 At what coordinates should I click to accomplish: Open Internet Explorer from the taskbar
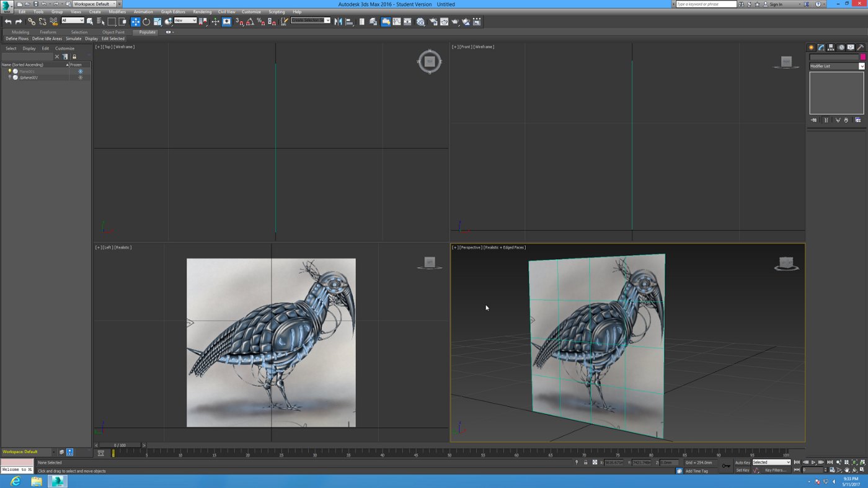[x=15, y=481]
